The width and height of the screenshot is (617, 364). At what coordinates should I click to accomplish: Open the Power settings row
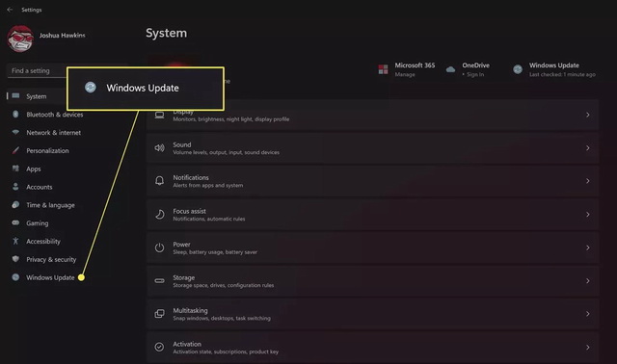372,247
